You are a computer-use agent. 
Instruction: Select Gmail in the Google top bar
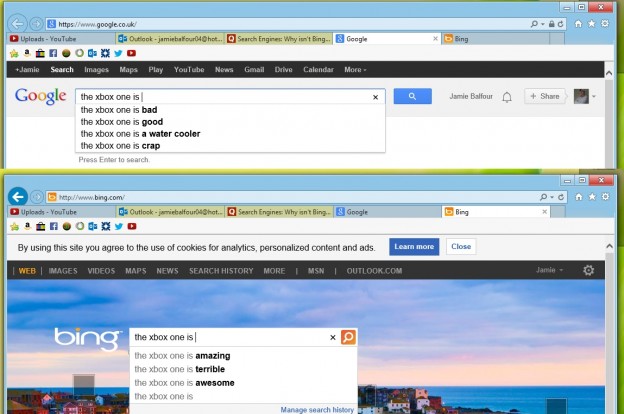point(254,70)
